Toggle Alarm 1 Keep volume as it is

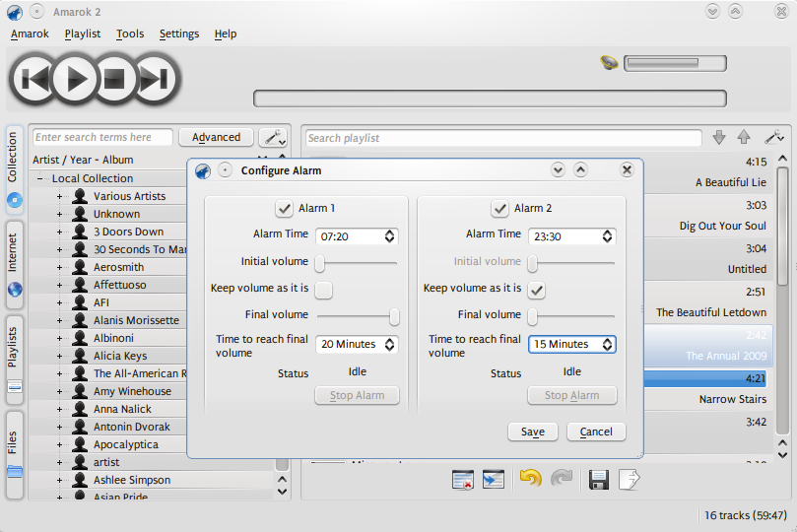click(x=324, y=290)
